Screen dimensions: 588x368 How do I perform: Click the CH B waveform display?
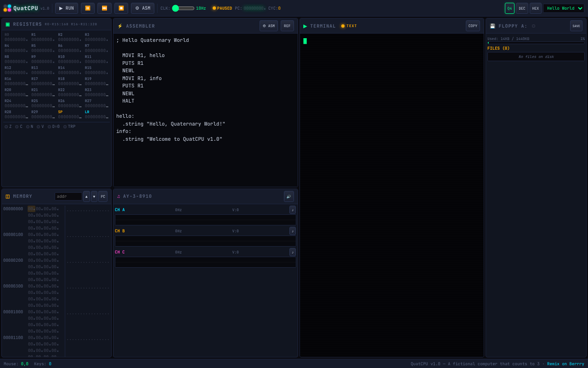pos(205,241)
